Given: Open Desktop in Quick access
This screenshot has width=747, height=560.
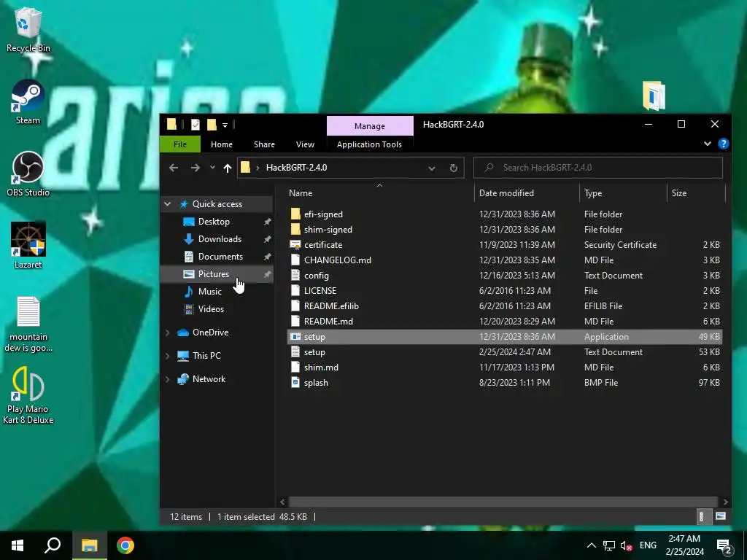Looking at the screenshot, I should (214, 222).
